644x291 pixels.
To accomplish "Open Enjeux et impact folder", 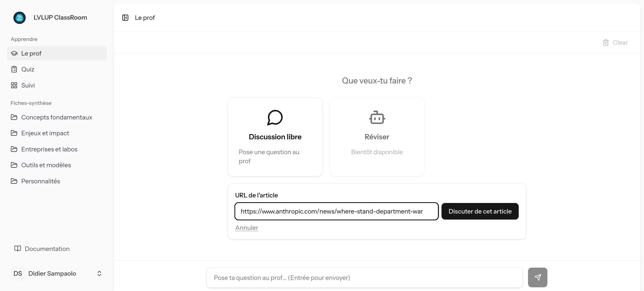I will tap(45, 133).
